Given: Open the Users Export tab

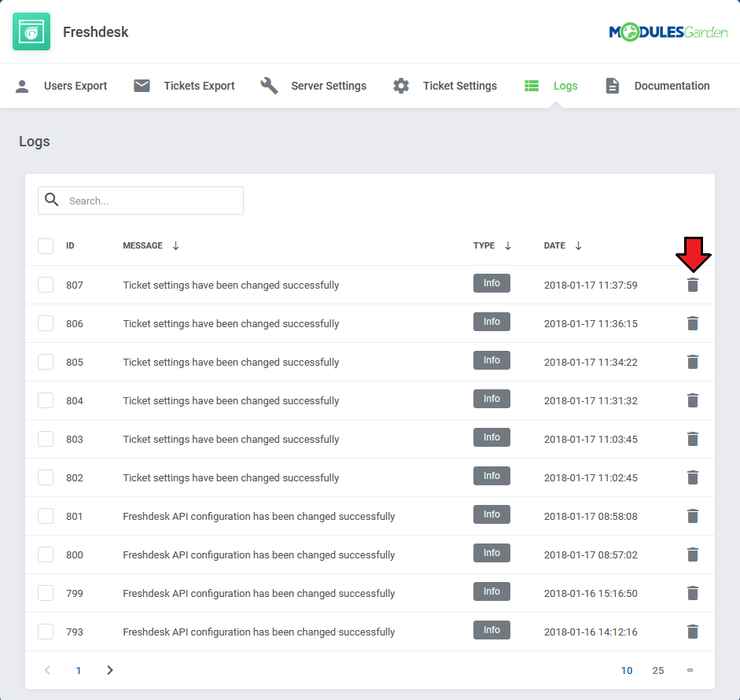Looking at the screenshot, I should coord(61,86).
